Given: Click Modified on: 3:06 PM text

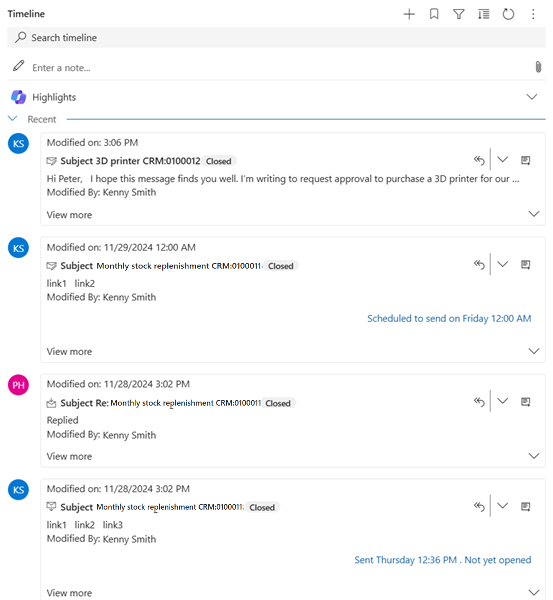Looking at the screenshot, I should coord(92,143).
